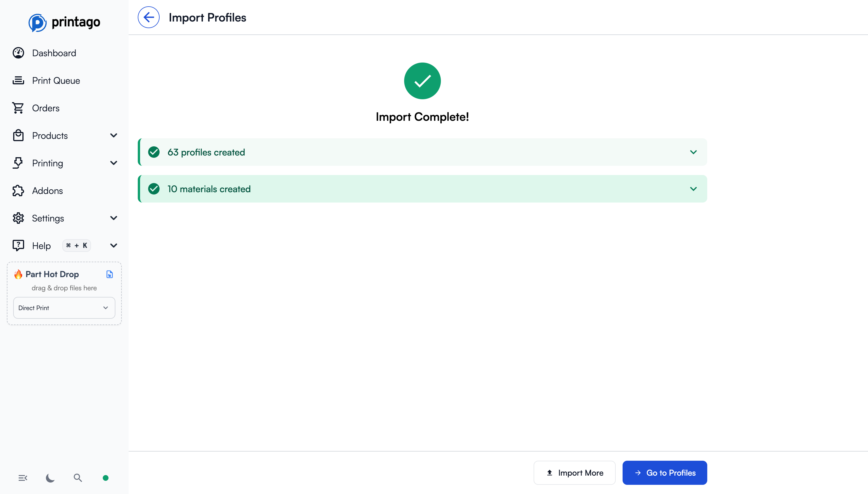Click the Import More button

[574, 472]
